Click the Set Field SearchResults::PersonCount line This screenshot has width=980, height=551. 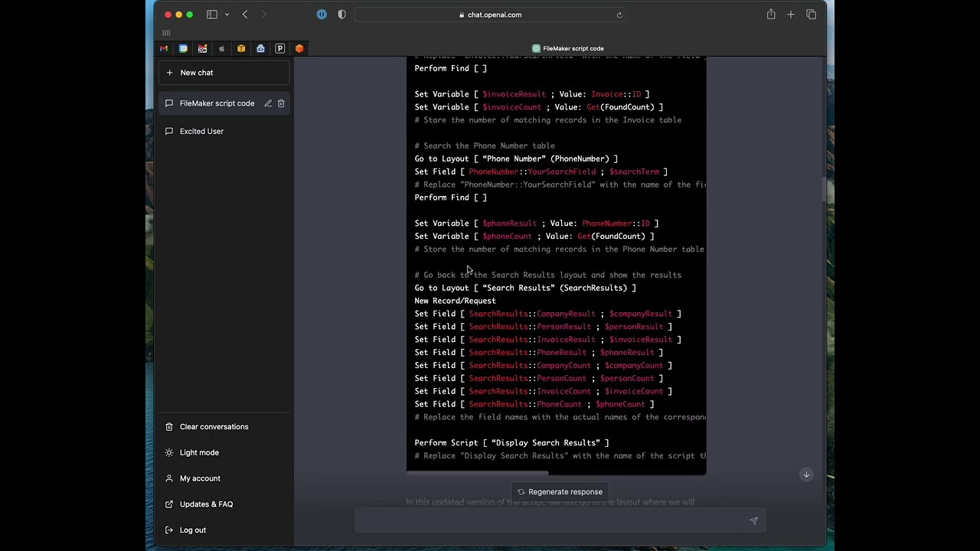(x=539, y=378)
